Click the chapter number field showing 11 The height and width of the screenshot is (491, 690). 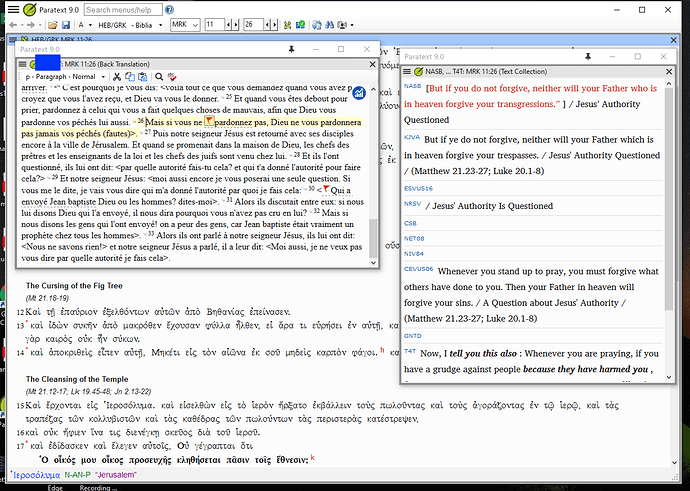tap(215, 25)
